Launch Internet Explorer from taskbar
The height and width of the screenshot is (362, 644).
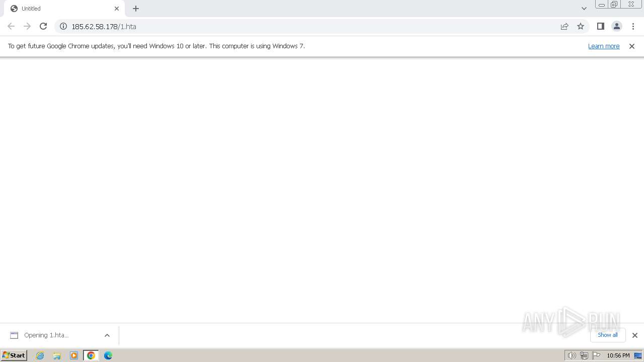pos(40,355)
